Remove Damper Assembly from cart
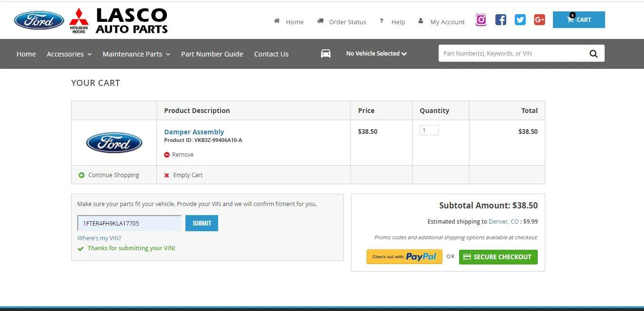Image resolution: width=644 pixels, height=311 pixels. click(x=183, y=155)
